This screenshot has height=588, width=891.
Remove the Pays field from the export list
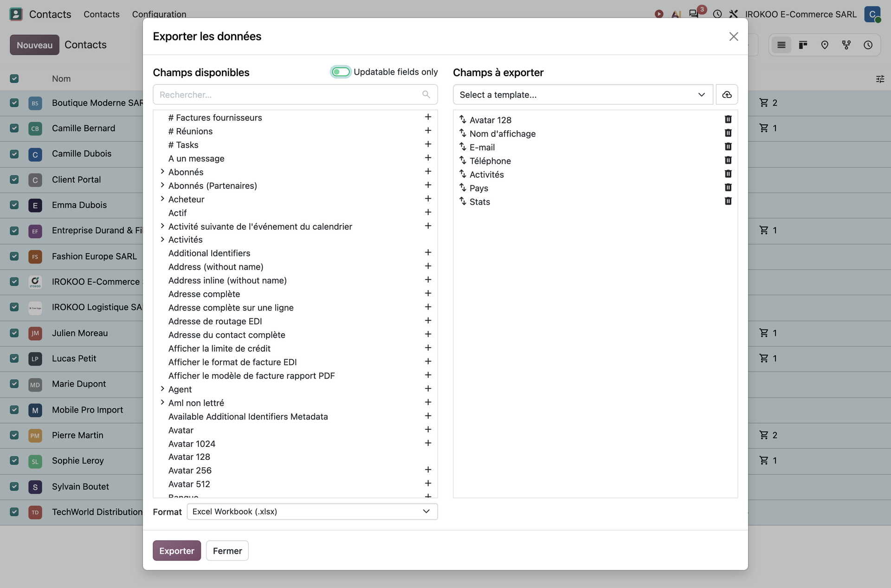[x=728, y=187]
